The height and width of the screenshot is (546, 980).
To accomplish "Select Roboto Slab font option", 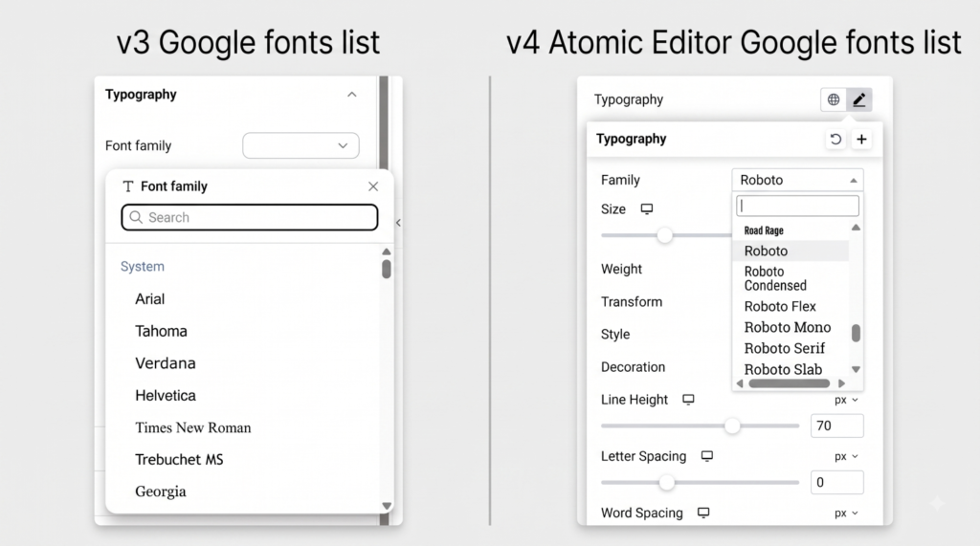I will 783,369.
